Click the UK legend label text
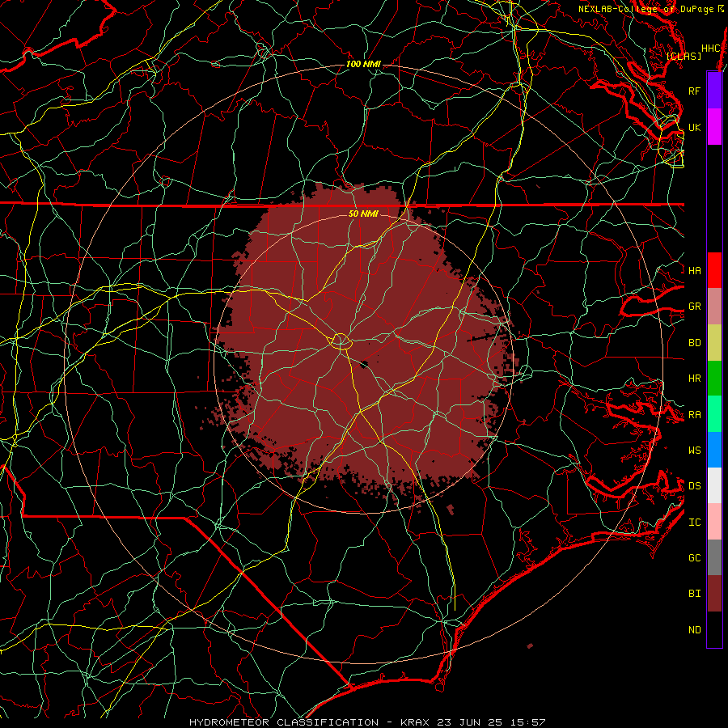728x728 pixels. 694,127
